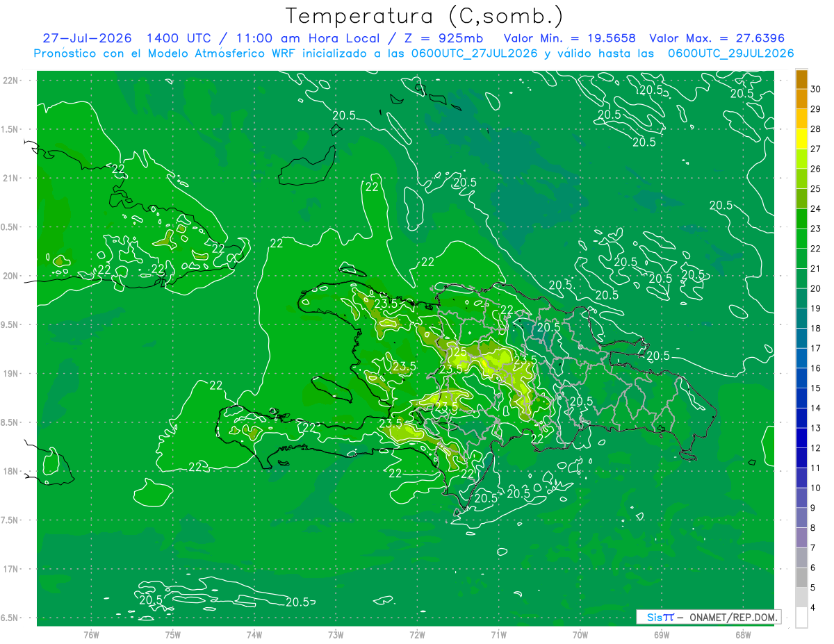834x644 pixels.
Task: Click the "70W" longitude axis label
Action: click(x=580, y=635)
